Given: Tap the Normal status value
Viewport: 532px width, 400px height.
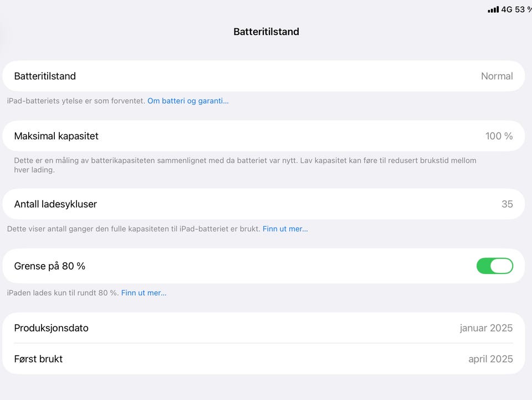Looking at the screenshot, I should [x=497, y=76].
